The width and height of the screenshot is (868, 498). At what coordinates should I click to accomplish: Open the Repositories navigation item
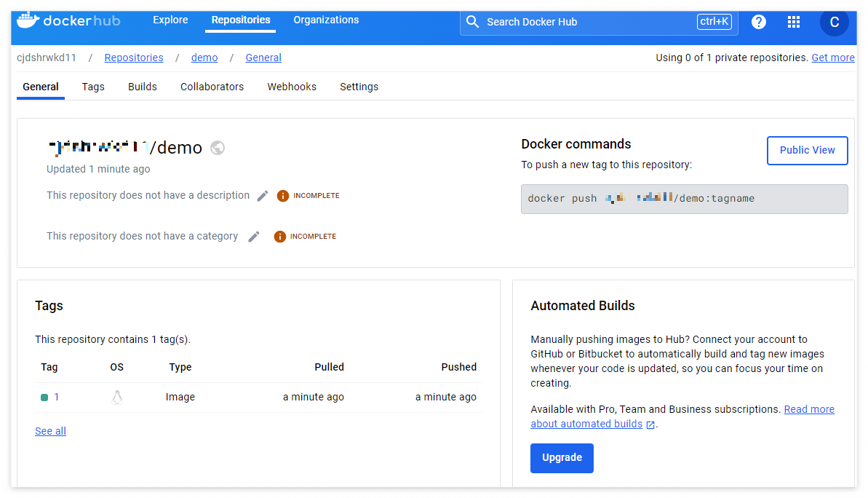(241, 20)
